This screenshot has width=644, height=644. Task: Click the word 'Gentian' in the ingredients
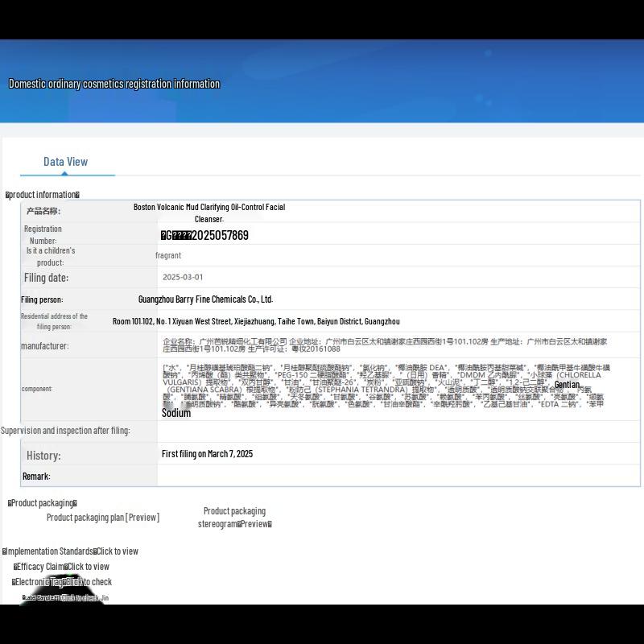568,385
